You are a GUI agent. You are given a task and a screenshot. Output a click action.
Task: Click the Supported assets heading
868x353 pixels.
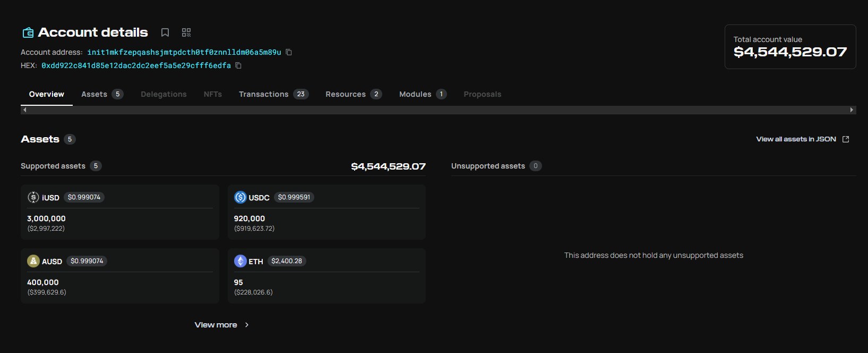(x=53, y=166)
